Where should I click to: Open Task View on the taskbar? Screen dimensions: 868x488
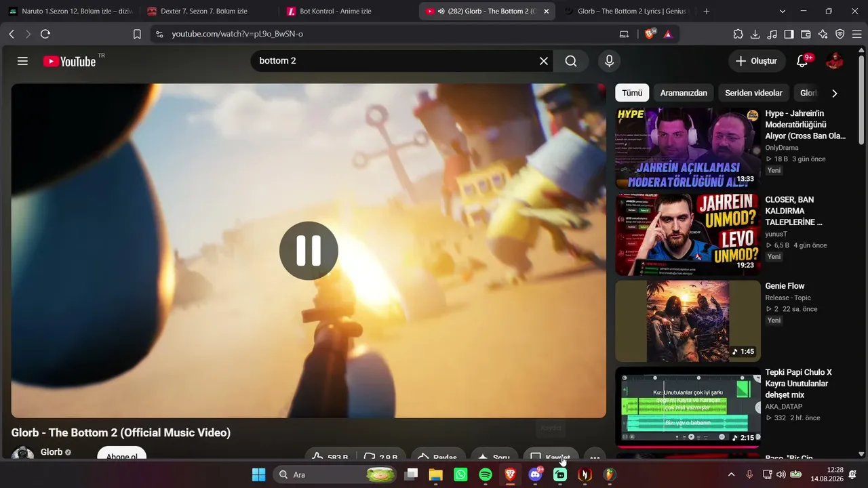click(412, 474)
